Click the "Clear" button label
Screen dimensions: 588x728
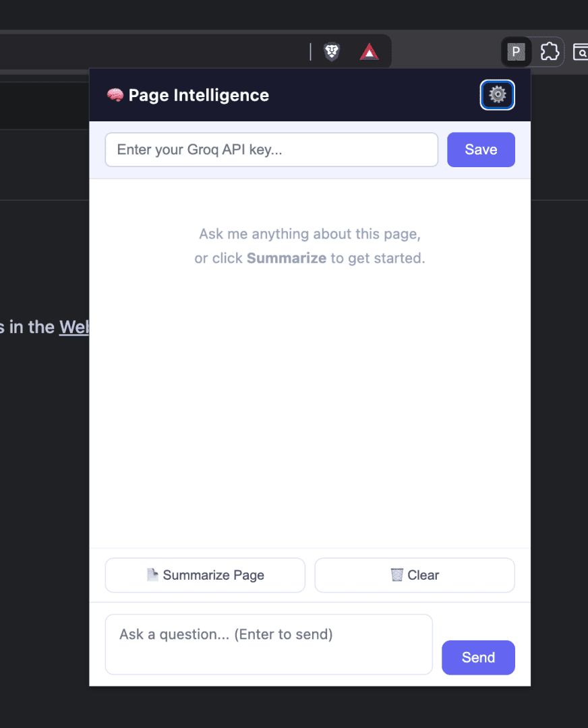pos(423,575)
